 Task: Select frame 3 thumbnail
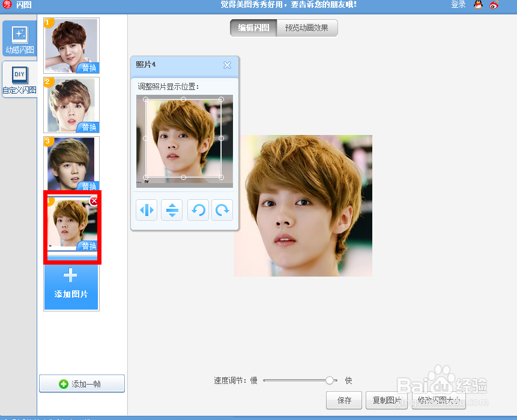[x=71, y=164]
